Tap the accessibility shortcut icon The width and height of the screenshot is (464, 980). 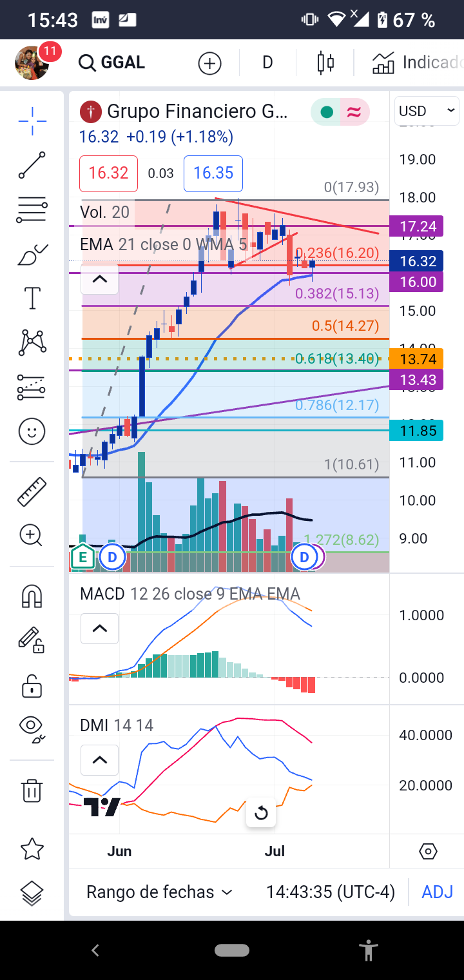coord(369,950)
